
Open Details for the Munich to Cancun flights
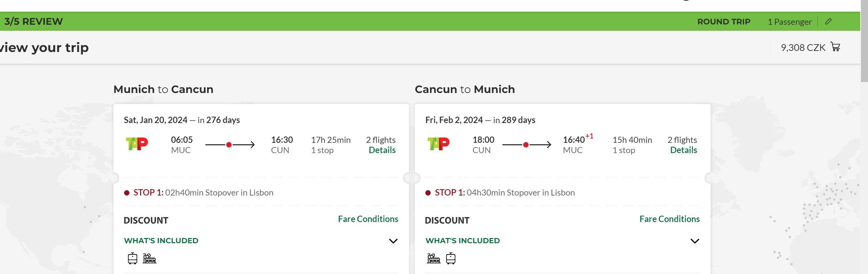pyautogui.click(x=382, y=150)
